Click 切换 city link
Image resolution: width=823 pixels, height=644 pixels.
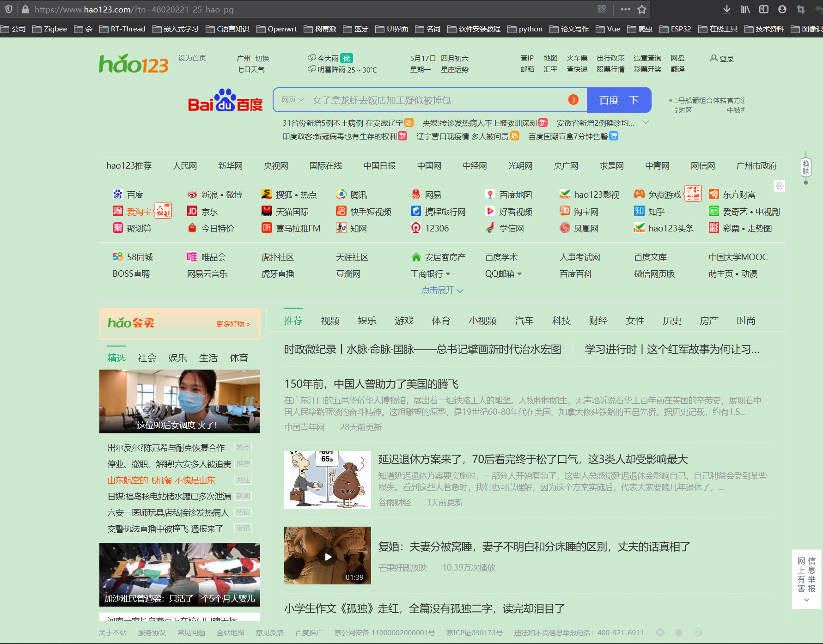(262, 58)
